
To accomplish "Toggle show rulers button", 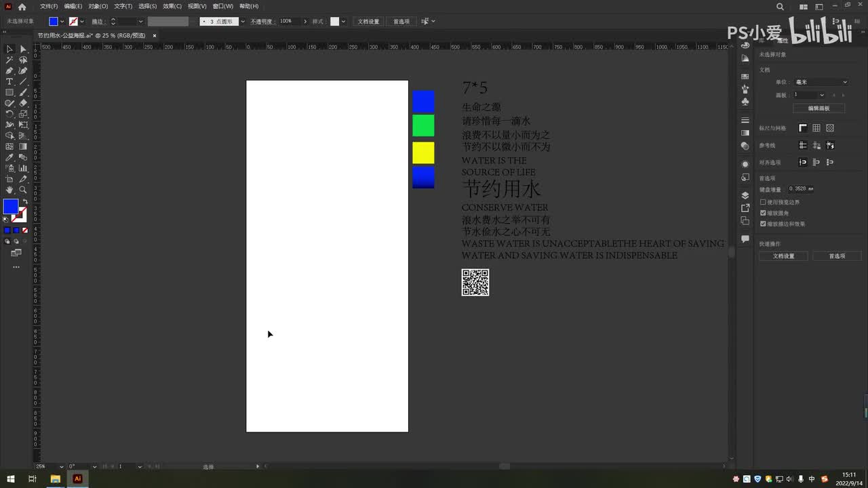I will click(x=803, y=128).
